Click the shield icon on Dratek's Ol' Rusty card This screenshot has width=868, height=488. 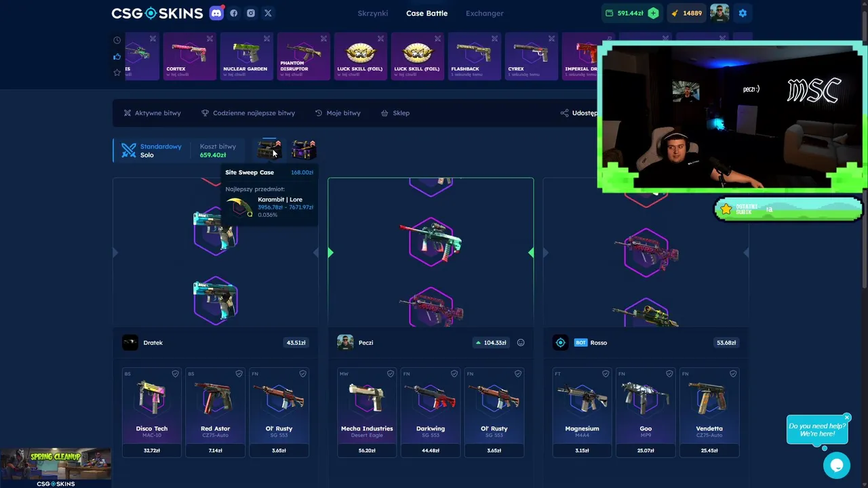coord(302,373)
